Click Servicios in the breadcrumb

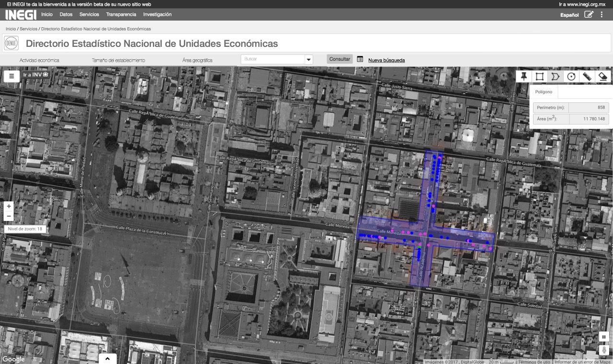pyautogui.click(x=28, y=29)
